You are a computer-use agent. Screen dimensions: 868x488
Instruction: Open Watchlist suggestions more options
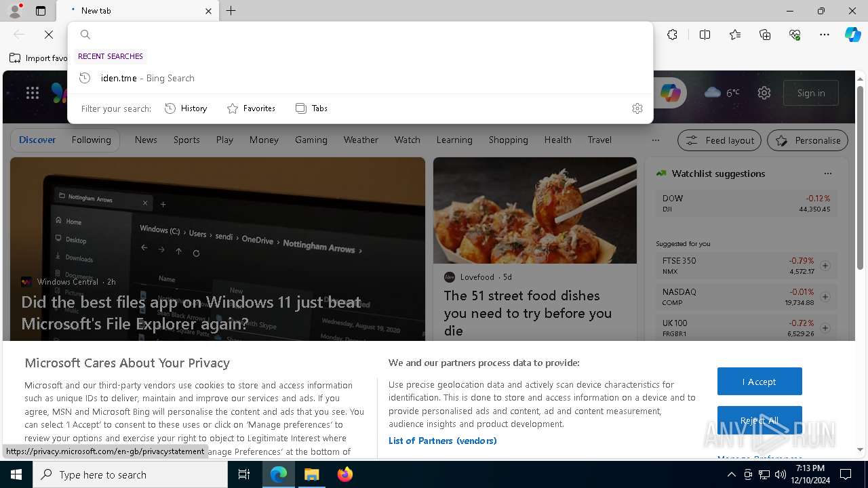[x=827, y=174]
